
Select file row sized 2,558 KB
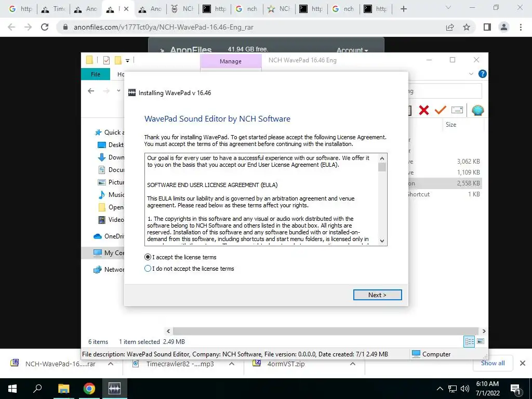click(x=445, y=183)
